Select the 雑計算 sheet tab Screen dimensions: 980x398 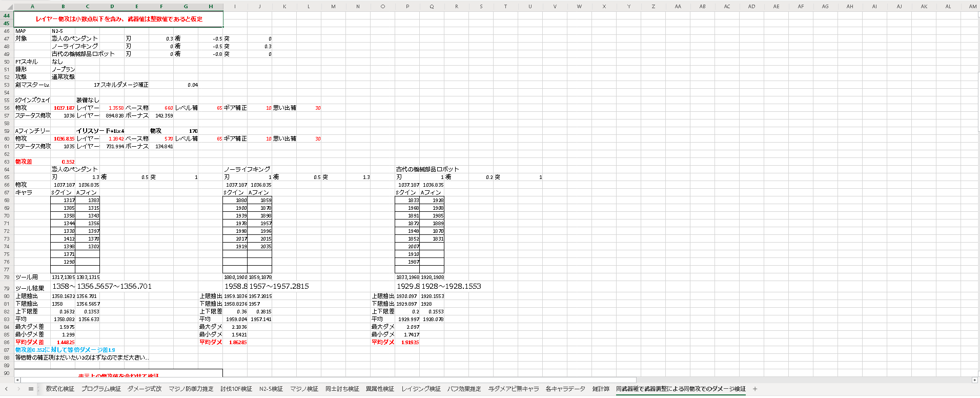601,389
